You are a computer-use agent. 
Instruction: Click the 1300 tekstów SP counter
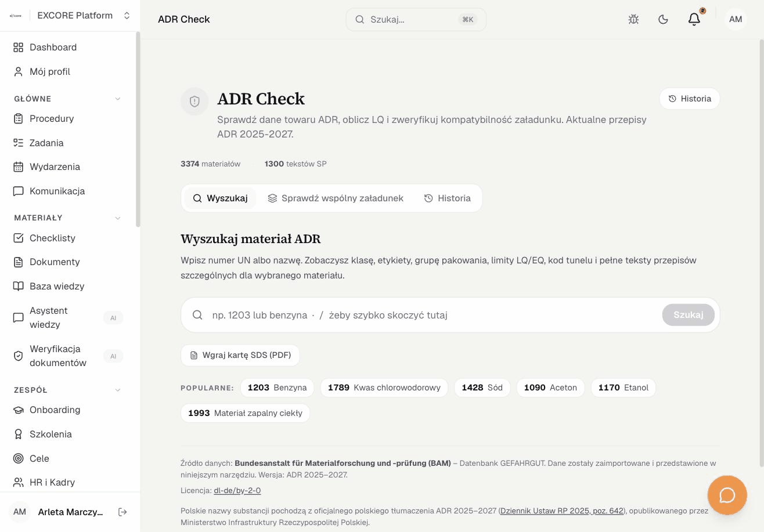[295, 164]
